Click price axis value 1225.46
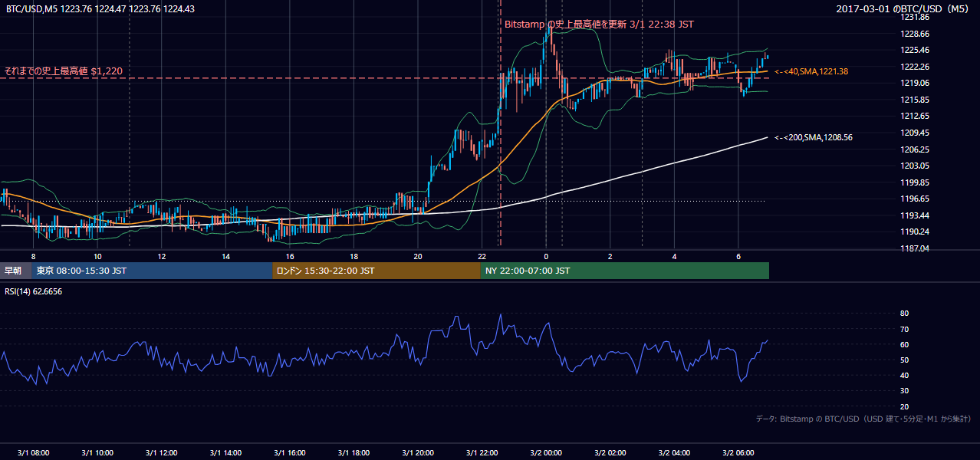980x460 pixels. pyautogui.click(x=915, y=51)
